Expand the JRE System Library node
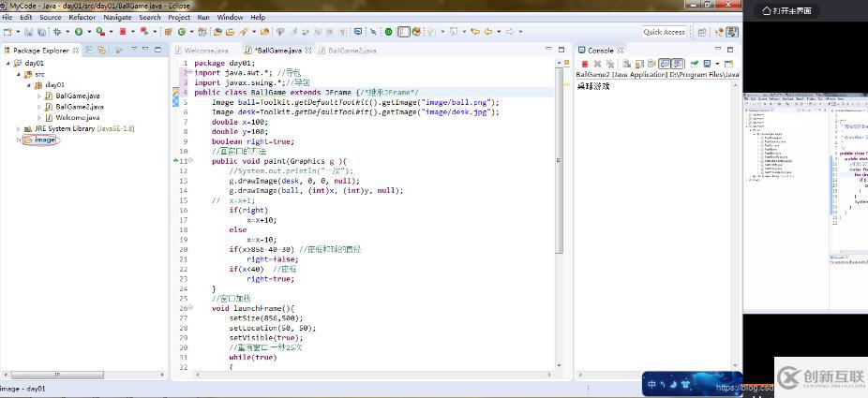 tap(18, 128)
